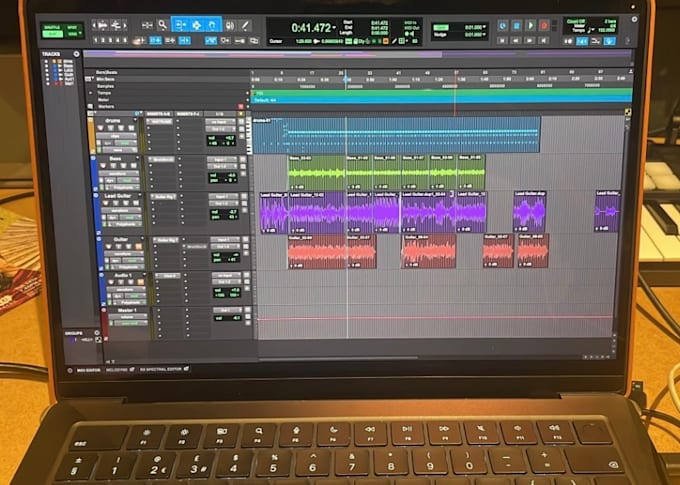
Task: Click zoom preset number 5
Action: (x=125, y=40)
